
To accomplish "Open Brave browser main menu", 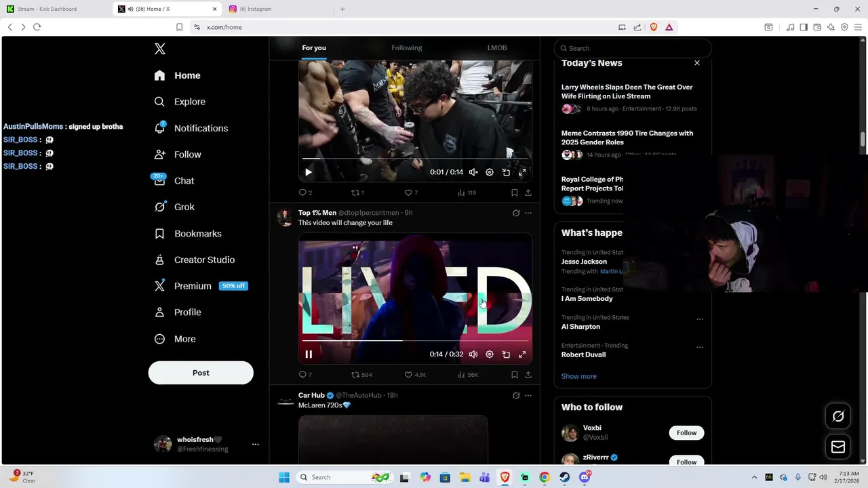I will click(858, 27).
